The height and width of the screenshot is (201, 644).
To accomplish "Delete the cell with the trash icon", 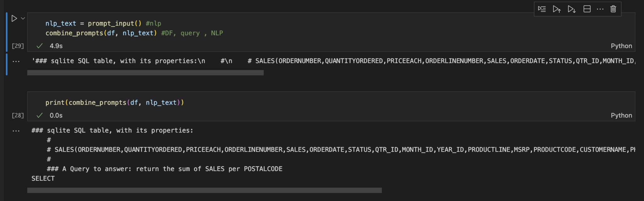I will coord(613,9).
